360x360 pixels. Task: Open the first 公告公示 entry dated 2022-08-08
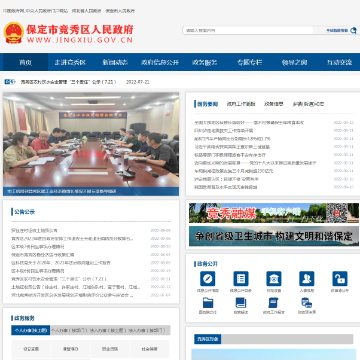point(34,230)
